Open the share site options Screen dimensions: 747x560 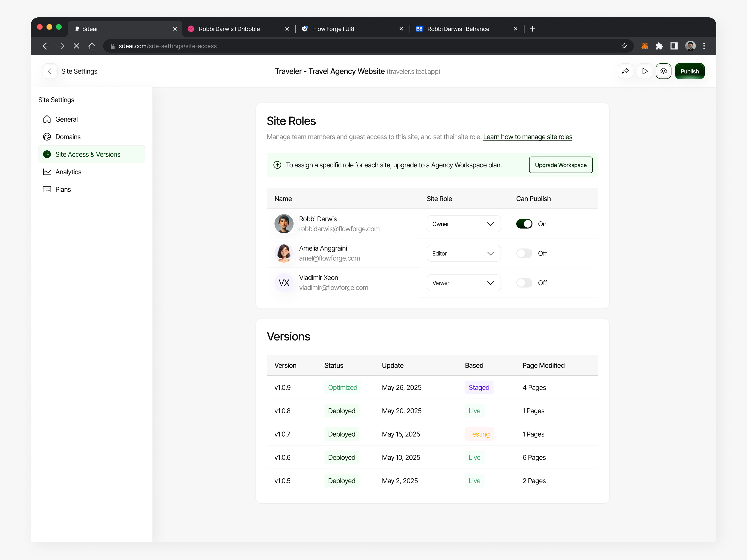click(x=625, y=71)
